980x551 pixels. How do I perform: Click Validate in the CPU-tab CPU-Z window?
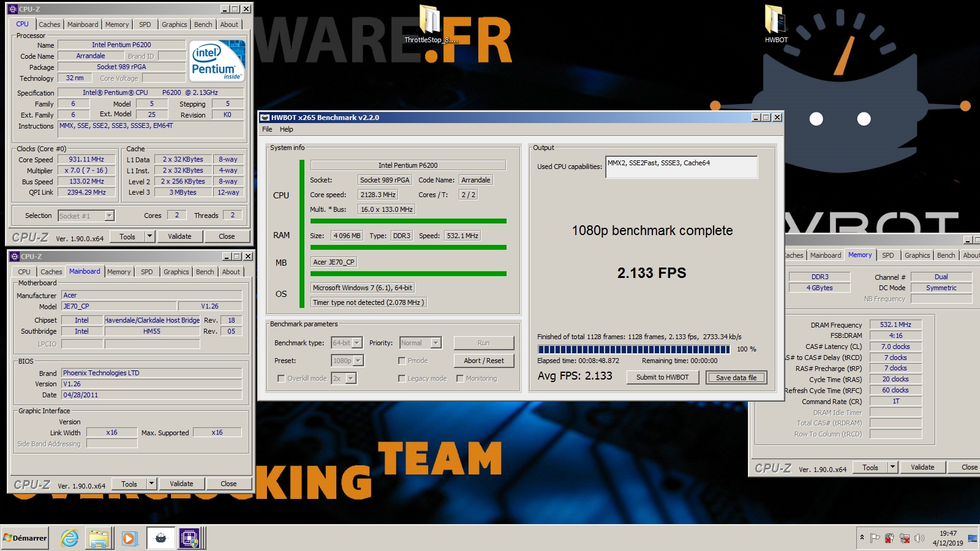point(179,236)
